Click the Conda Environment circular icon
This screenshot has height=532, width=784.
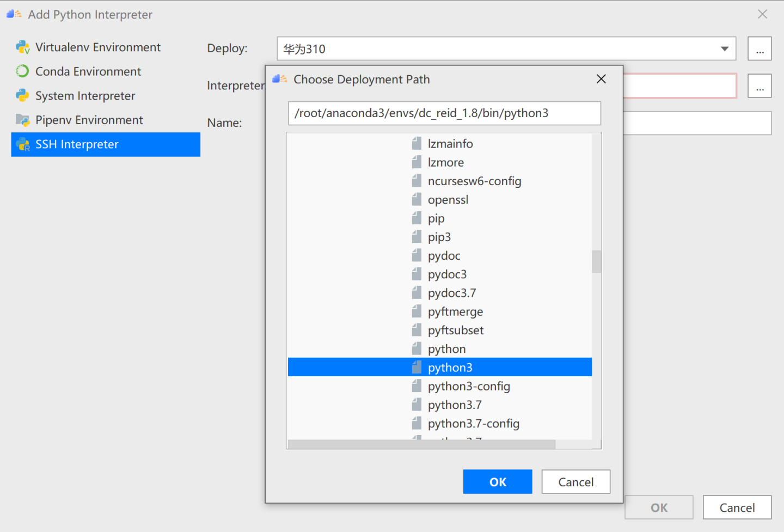point(22,71)
